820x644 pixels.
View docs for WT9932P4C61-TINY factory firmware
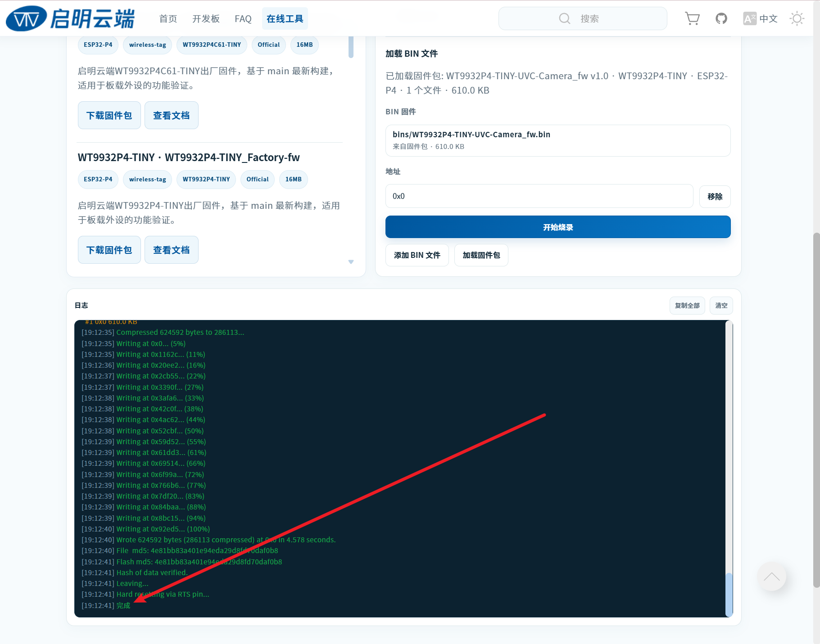click(172, 115)
